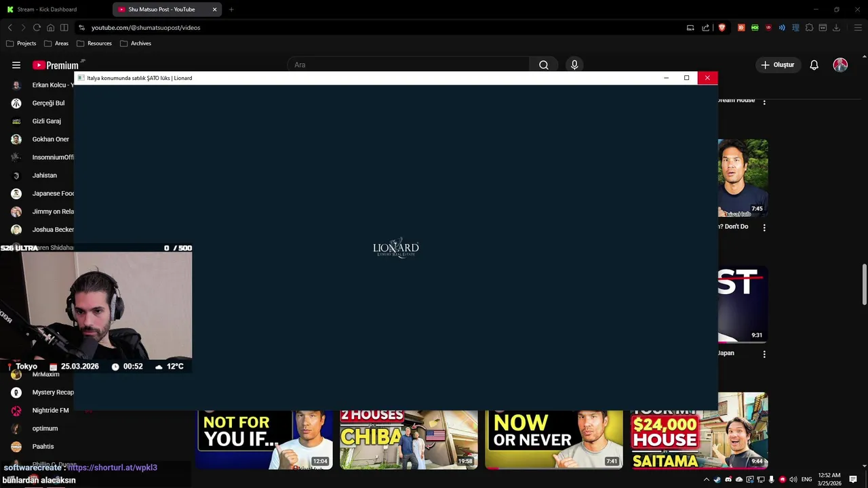Go to browser home icon

tap(50, 28)
